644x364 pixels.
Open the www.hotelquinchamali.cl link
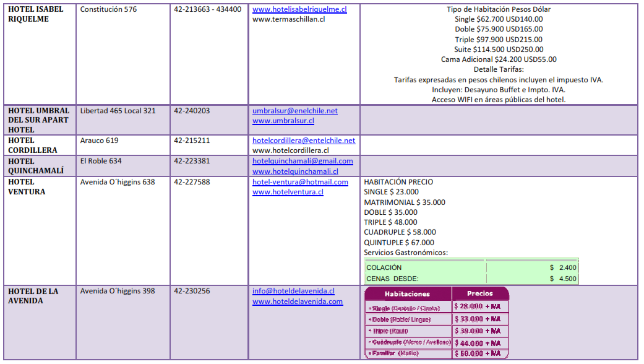click(295, 171)
